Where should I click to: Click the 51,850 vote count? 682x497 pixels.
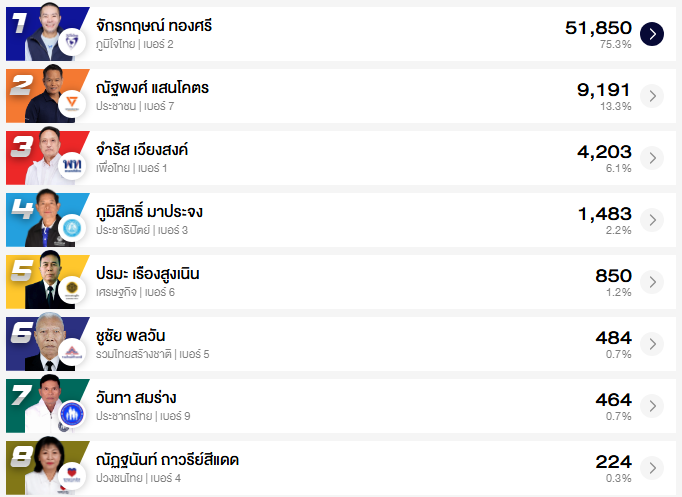pos(598,28)
